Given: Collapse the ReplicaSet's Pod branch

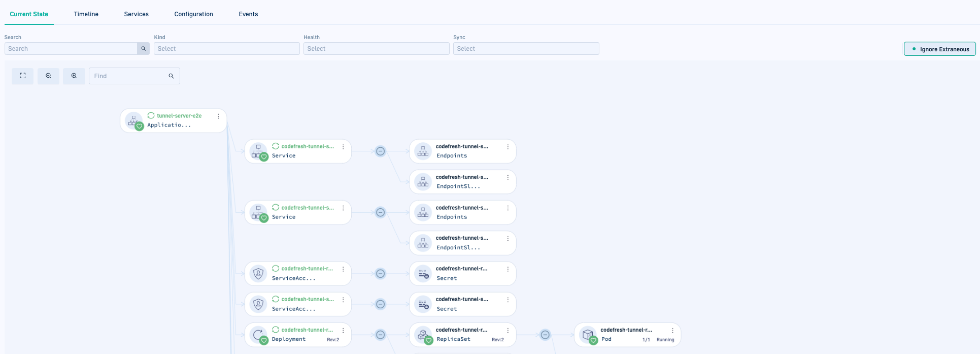Looking at the screenshot, I should 545,335.
